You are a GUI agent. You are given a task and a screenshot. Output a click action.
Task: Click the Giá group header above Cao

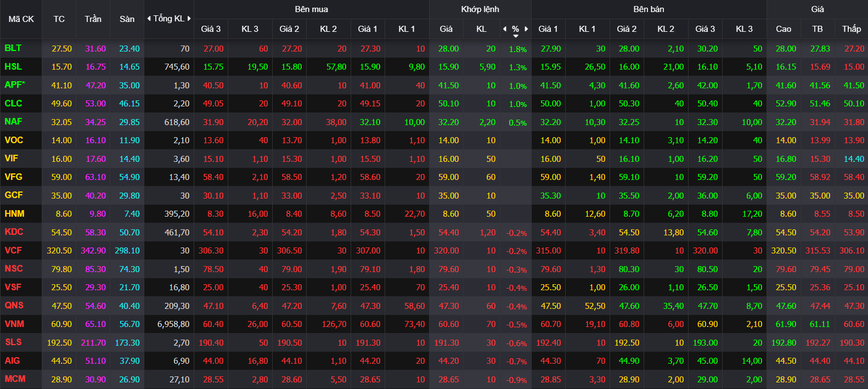click(818, 9)
